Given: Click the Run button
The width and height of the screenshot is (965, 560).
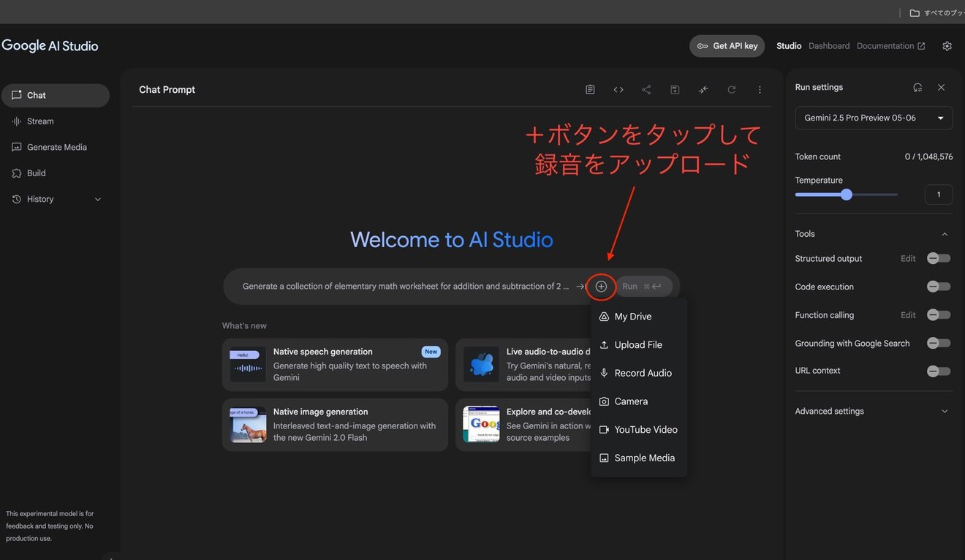Looking at the screenshot, I should [x=644, y=287].
